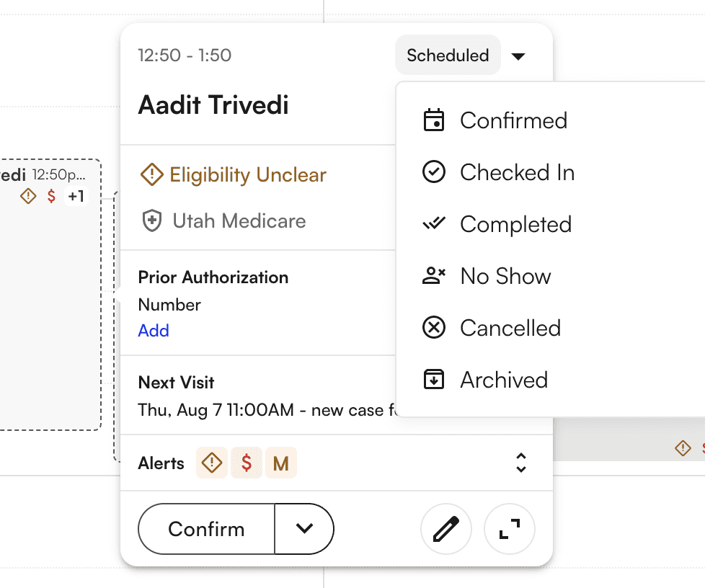Choose No Show from the status menu

pos(505,276)
